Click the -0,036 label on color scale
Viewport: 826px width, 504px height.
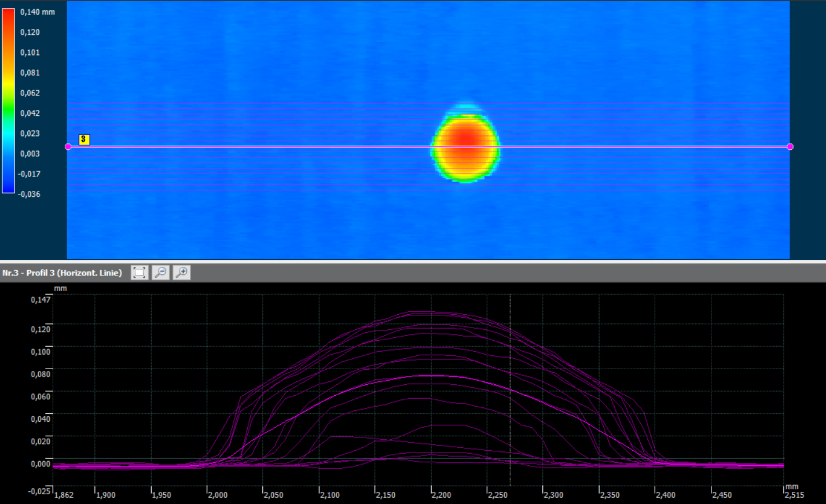30,194
